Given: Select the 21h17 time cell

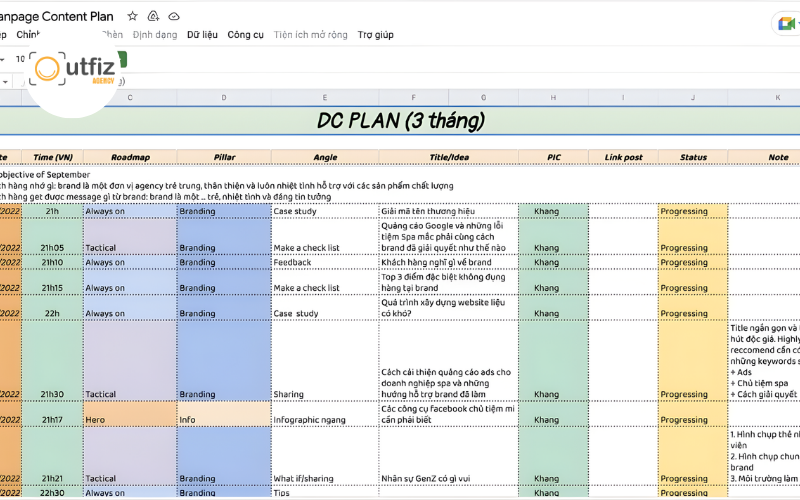Looking at the screenshot, I should (53, 414).
